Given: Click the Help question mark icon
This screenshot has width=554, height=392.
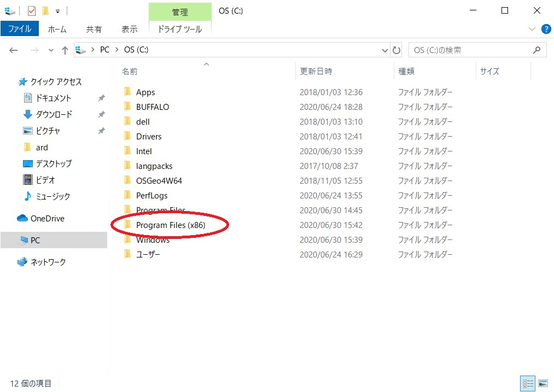Looking at the screenshot, I should pos(545,29).
